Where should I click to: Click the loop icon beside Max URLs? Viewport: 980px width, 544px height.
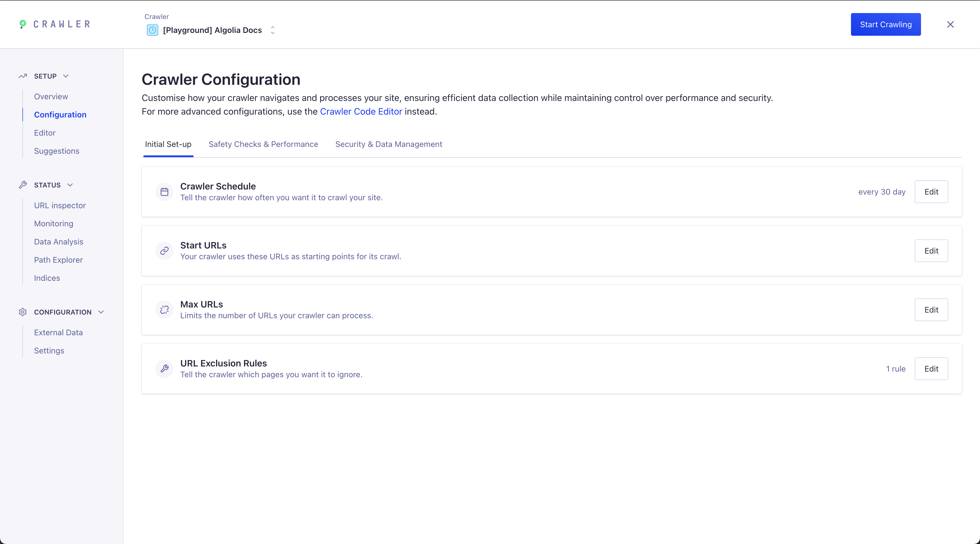(164, 310)
